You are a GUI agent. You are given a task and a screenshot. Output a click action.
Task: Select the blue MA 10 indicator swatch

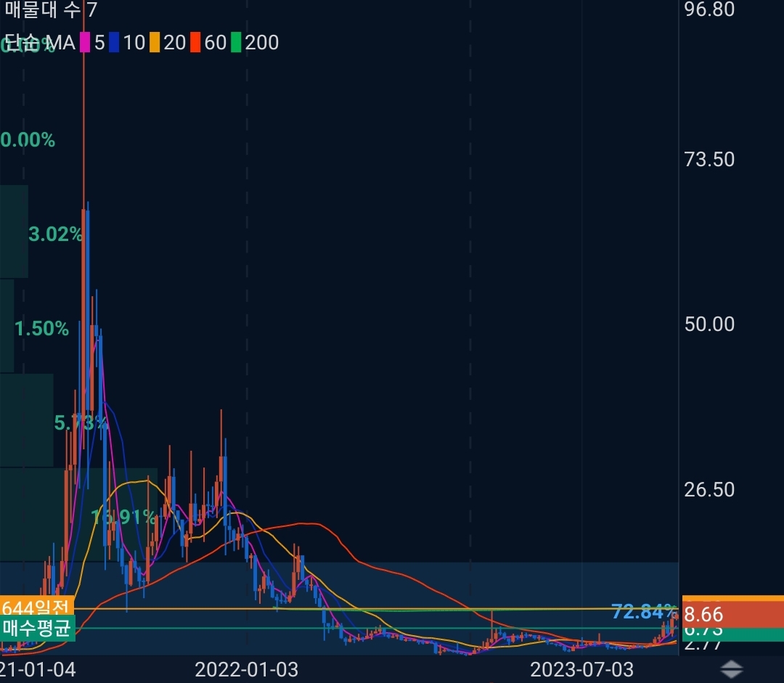(113, 44)
